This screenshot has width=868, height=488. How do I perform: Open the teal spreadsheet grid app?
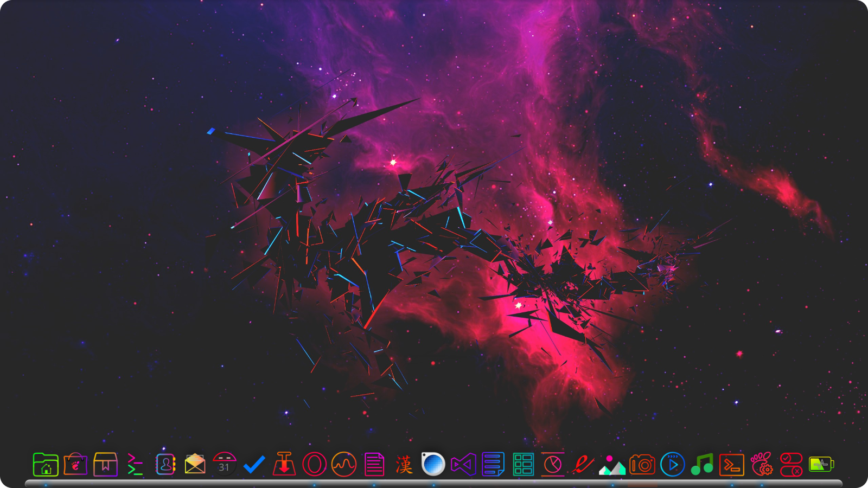(x=523, y=465)
